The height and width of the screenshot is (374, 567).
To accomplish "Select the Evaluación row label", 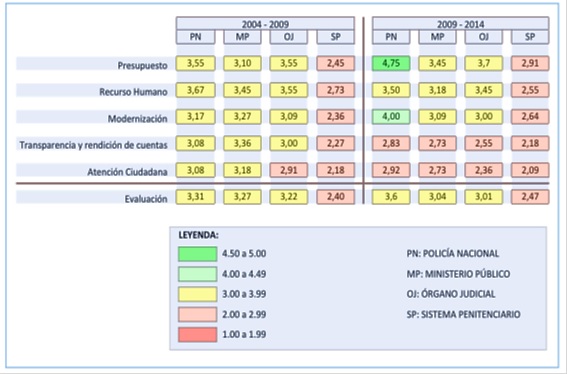I will tap(146, 199).
